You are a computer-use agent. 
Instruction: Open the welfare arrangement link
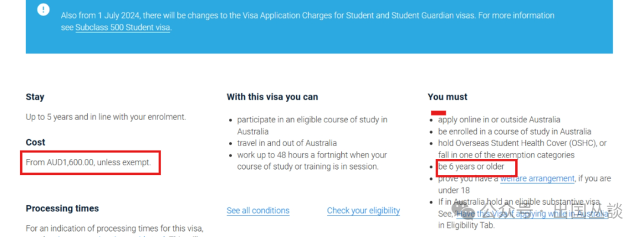(537, 178)
